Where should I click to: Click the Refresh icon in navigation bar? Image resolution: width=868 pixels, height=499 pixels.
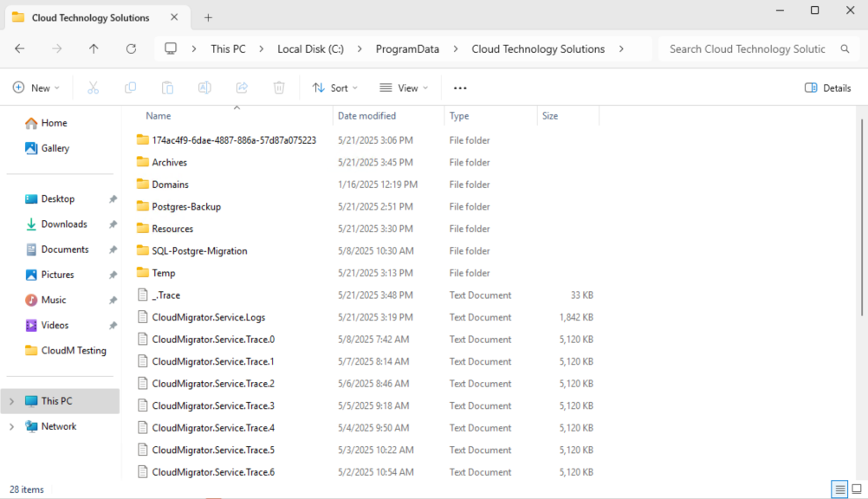click(131, 49)
